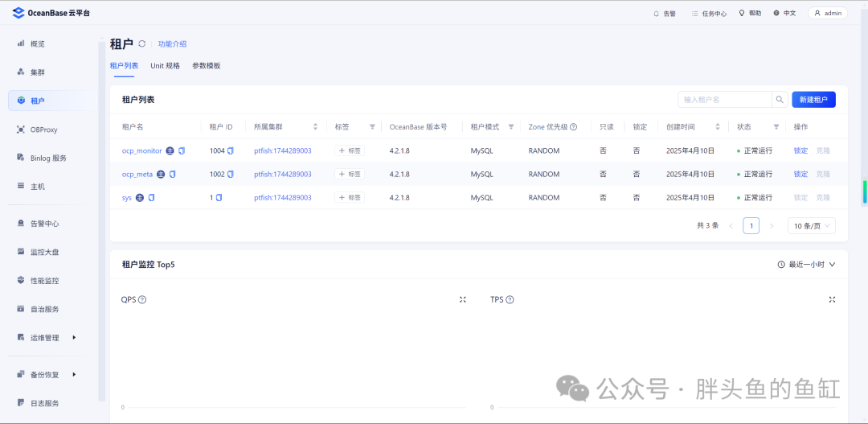Copy tenant ID 1004 icon
This screenshot has width=868, height=424.
tap(231, 150)
